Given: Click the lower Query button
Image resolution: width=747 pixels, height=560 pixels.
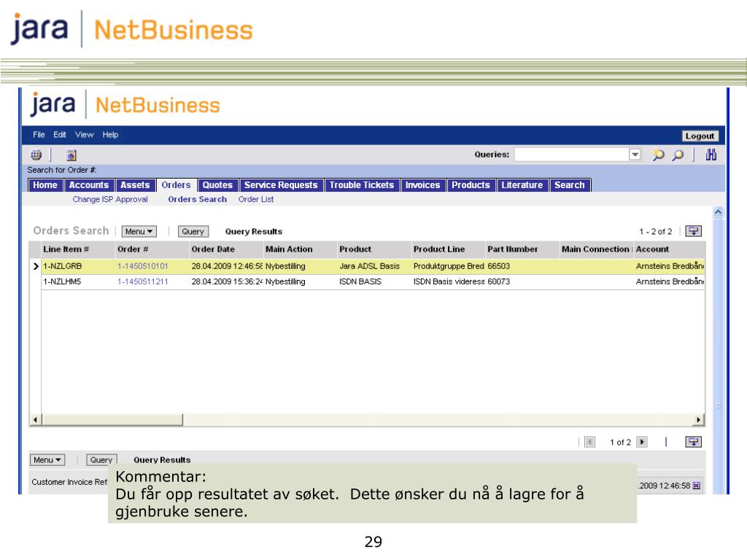Looking at the screenshot, I should tap(101, 460).
